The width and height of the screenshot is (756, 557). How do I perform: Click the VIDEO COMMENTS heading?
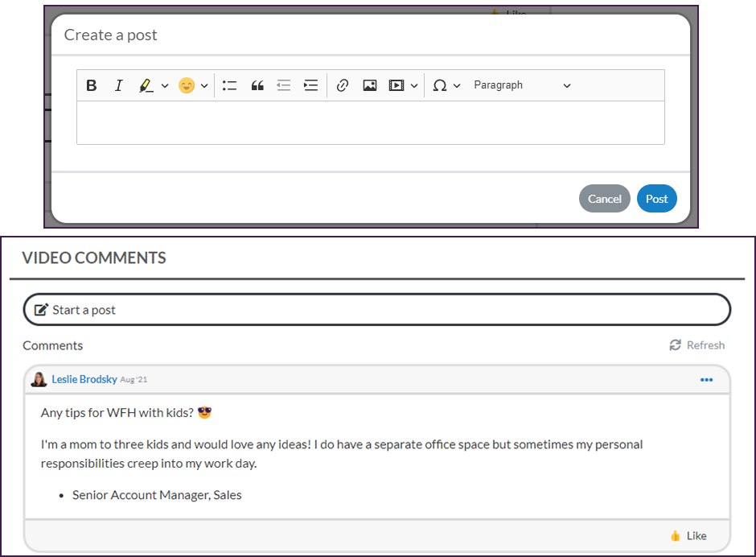94,258
